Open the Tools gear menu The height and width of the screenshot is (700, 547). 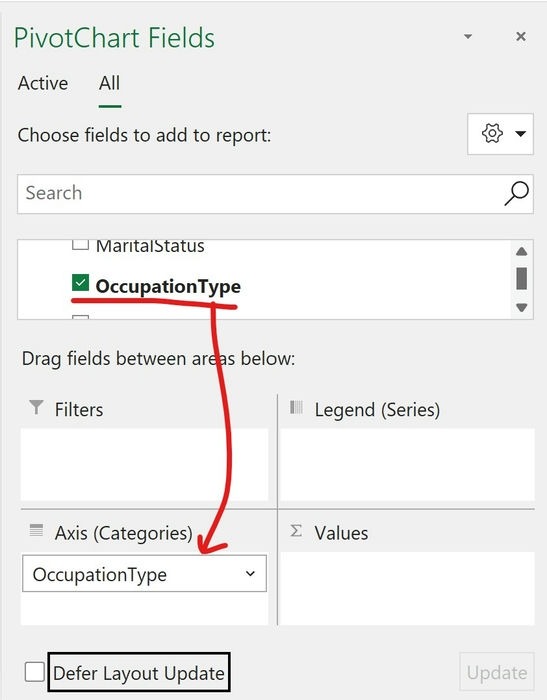tap(500, 134)
